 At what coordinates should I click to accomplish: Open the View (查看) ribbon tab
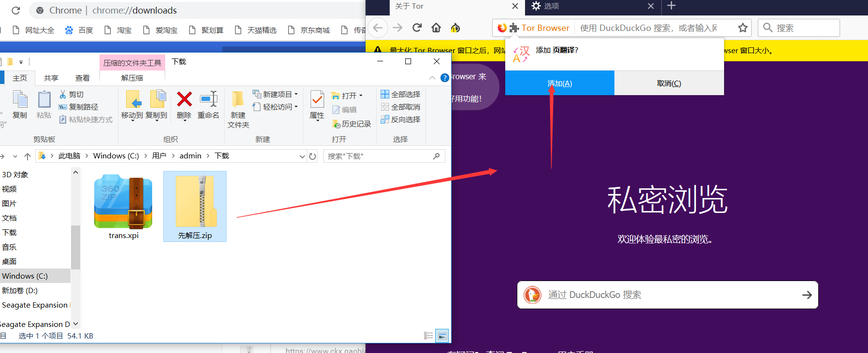(82, 78)
